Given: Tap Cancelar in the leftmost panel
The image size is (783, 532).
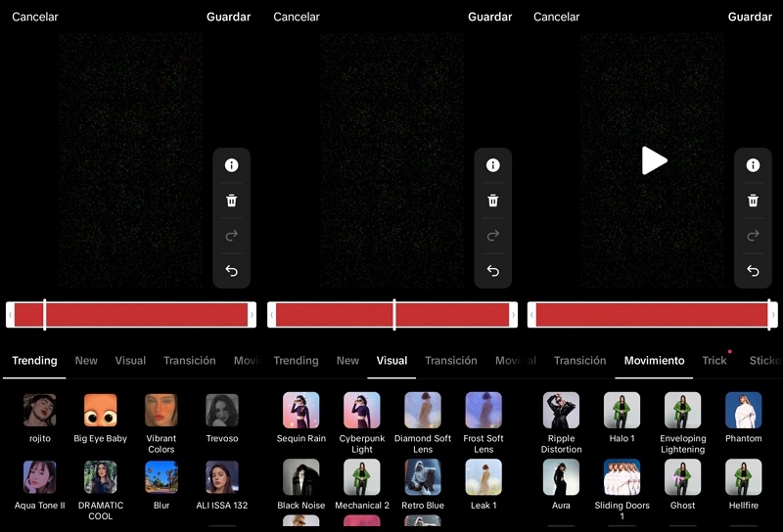Looking at the screenshot, I should tap(35, 17).
